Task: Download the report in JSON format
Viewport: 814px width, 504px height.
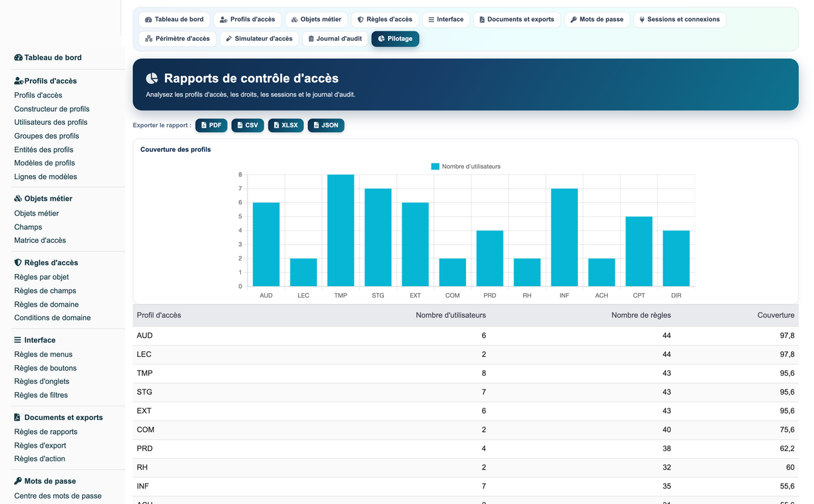Action: (326, 125)
